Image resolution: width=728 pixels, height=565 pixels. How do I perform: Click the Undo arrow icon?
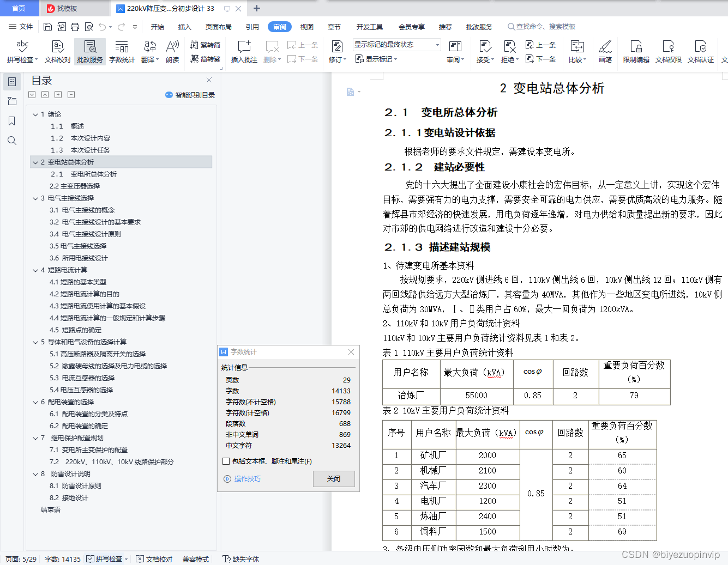[102, 27]
